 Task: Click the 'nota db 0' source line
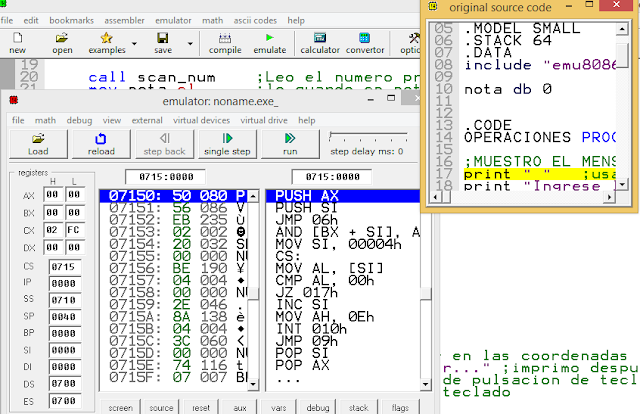coord(508,89)
